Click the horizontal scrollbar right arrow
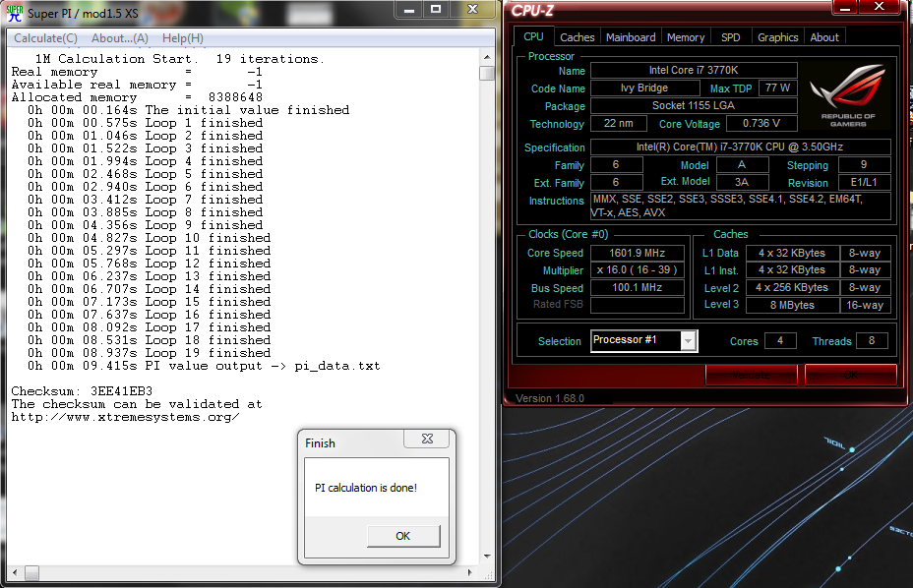Screen dimensions: 913x588 470,573
